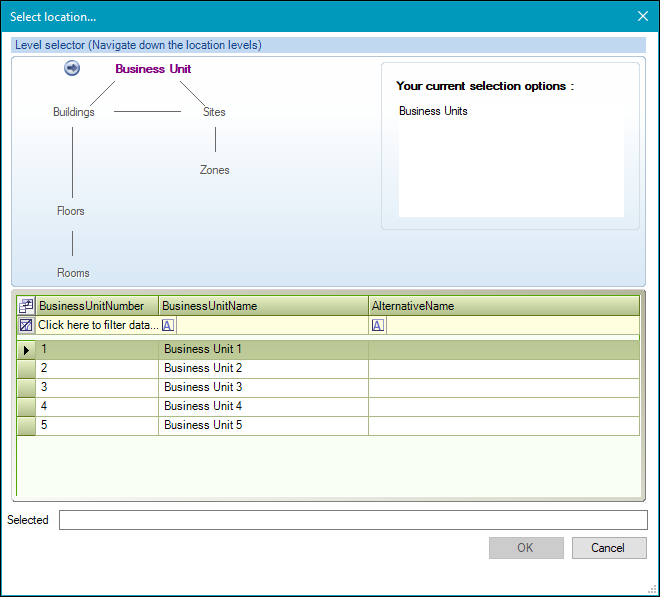Choose the Floors level node

(71, 211)
